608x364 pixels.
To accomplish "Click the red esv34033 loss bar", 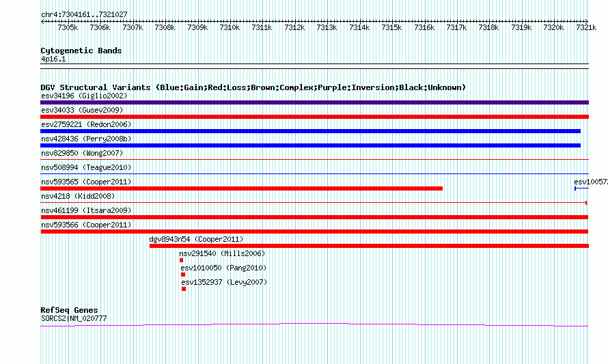I will [314, 117].
